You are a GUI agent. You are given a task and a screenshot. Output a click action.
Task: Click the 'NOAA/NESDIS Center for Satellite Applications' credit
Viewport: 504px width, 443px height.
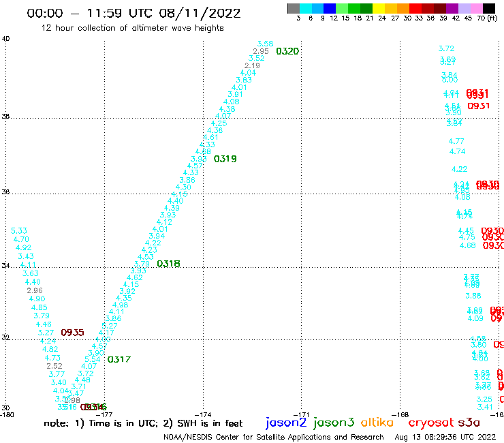(x=274, y=437)
